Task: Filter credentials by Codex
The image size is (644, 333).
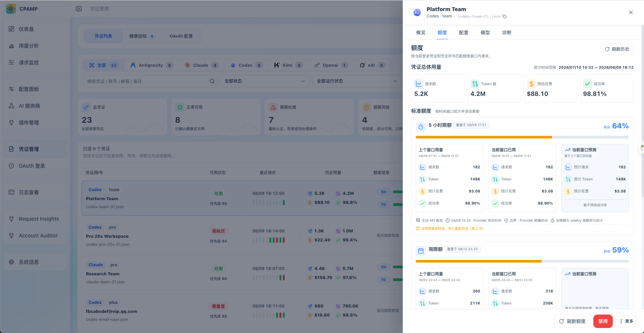Action: click(247, 65)
